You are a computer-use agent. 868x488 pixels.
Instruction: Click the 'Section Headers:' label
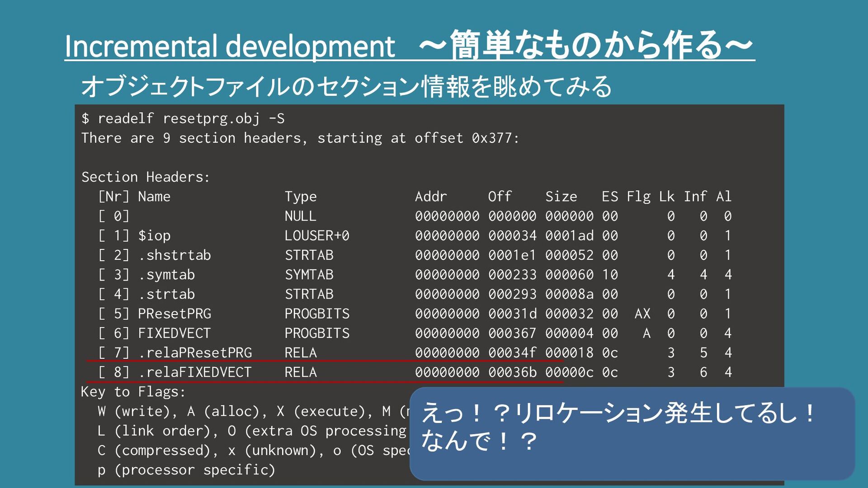pyautogui.click(x=146, y=177)
